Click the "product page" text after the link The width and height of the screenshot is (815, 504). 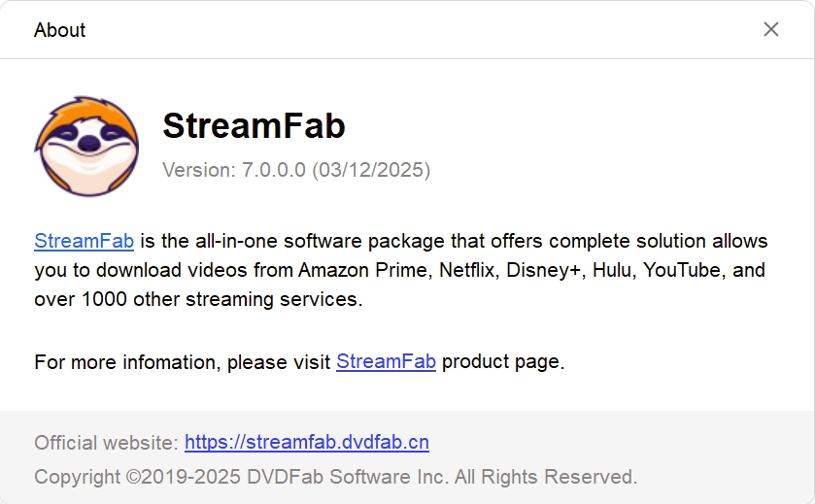click(502, 362)
